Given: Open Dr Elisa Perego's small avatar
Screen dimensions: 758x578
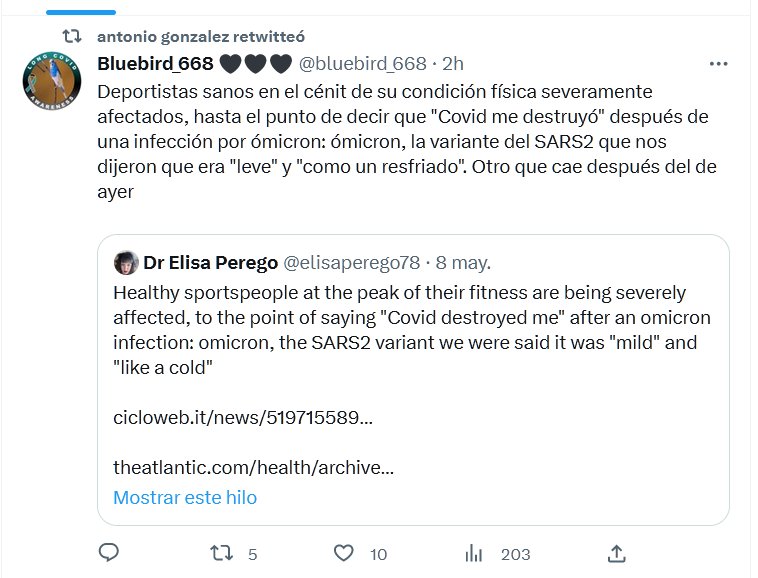Looking at the screenshot, I should point(126,263).
